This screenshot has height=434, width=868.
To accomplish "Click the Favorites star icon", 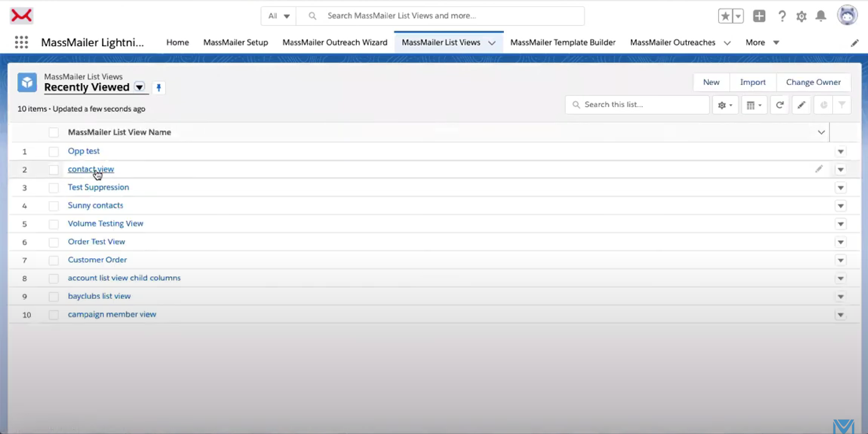I will (x=725, y=16).
